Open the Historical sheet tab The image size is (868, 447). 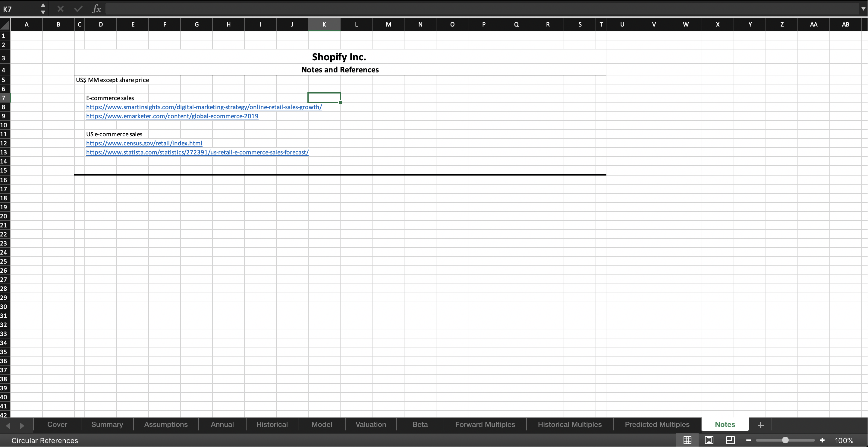tap(272, 424)
